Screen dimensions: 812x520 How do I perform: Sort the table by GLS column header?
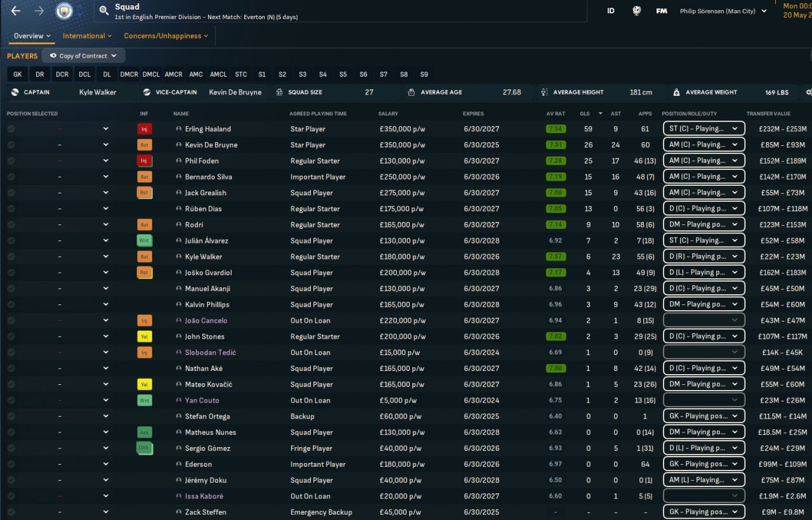(584, 114)
